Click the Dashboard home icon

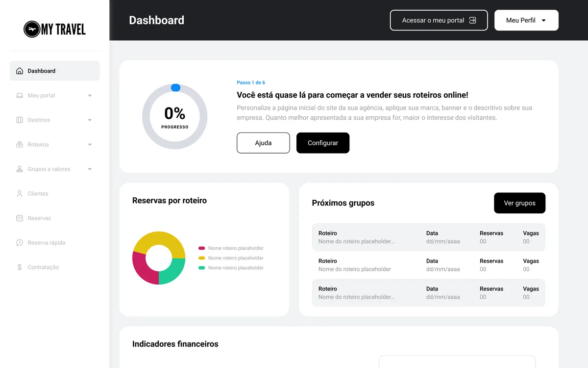pos(20,71)
